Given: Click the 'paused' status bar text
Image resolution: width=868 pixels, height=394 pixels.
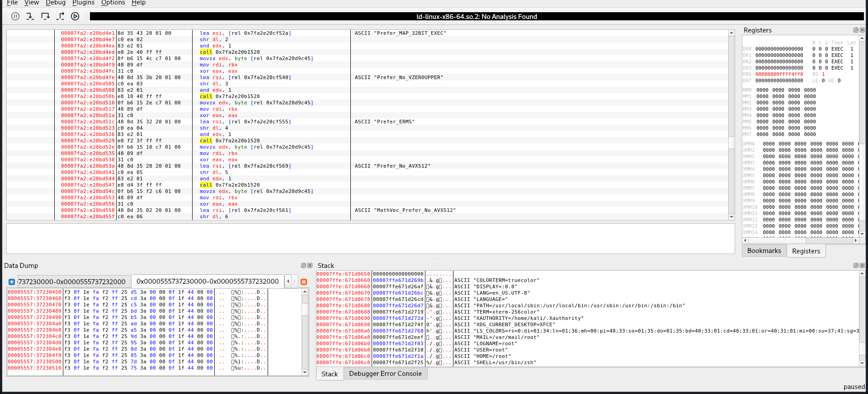Looking at the screenshot, I should pos(854,387).
